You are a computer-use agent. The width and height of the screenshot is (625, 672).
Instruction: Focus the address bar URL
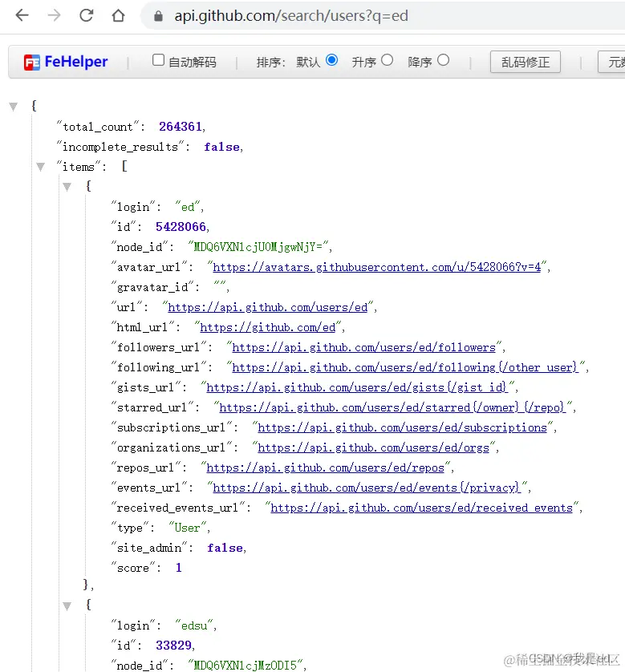pos(291,16)
